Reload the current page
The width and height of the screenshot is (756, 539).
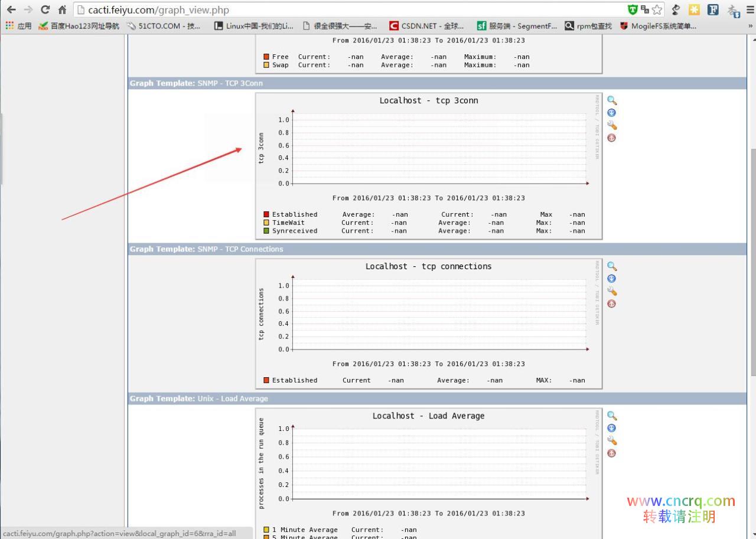[x=45, y=10]
